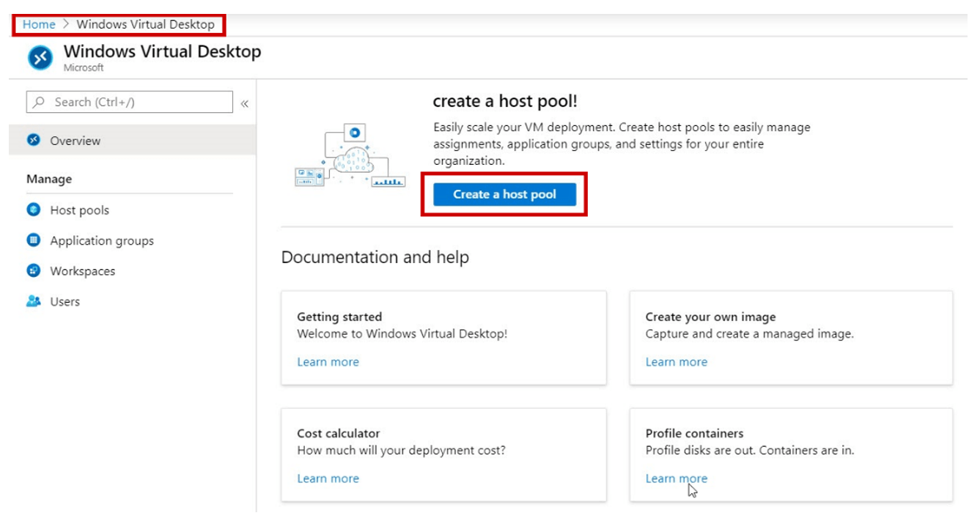
Task: Click the Getting started card title
Action: tap(339, 317)
